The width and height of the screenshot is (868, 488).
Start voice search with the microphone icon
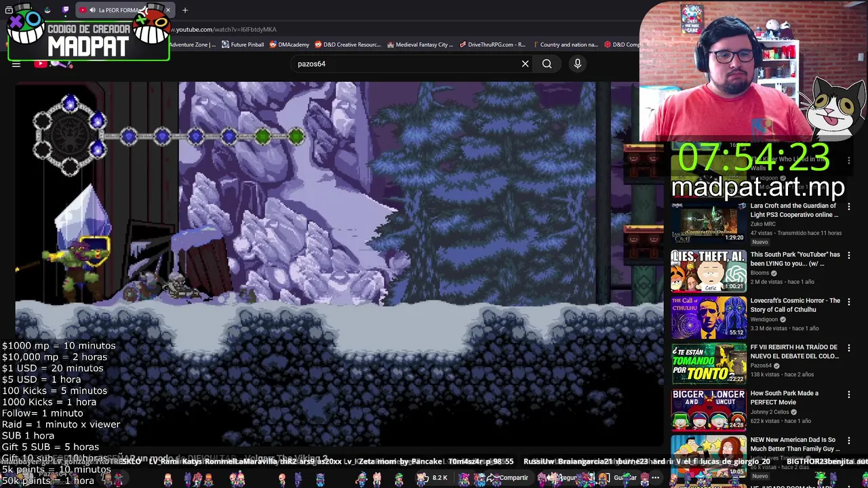point(578,64)
